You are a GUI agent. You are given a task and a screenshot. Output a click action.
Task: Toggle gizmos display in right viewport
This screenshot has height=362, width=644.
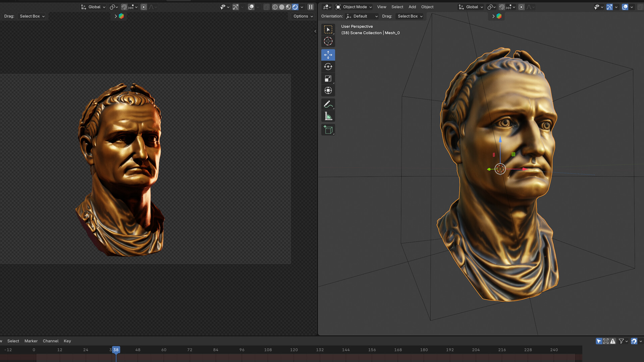609,7
